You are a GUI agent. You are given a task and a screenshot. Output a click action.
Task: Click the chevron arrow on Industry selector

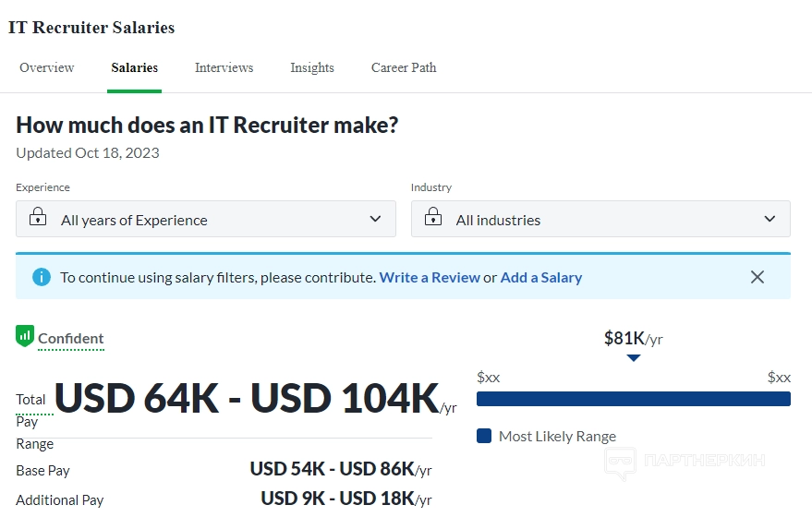[770, 219]
